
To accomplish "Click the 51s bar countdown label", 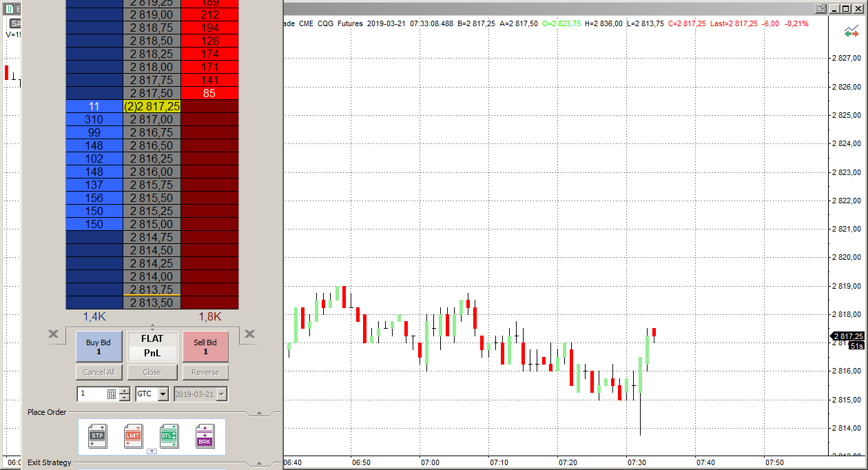I will [857, 347].
